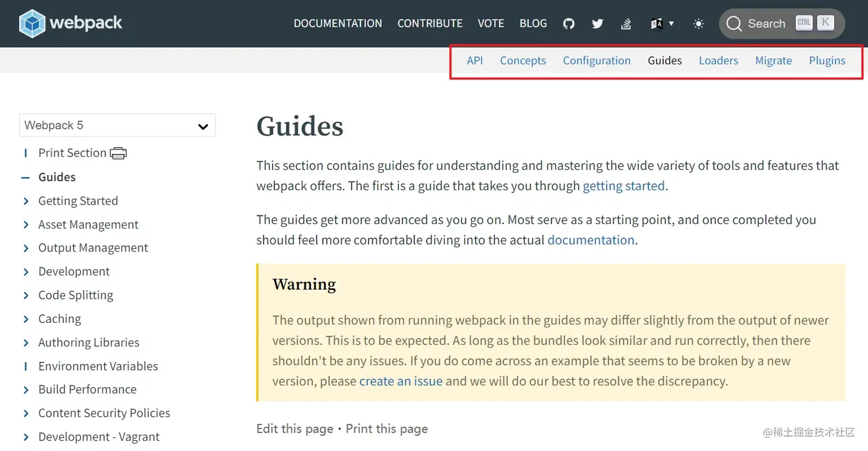Viewport: 868px width, 451px height.
Task: Click the printer icon next to Print Section
Action: pos(118,153)
